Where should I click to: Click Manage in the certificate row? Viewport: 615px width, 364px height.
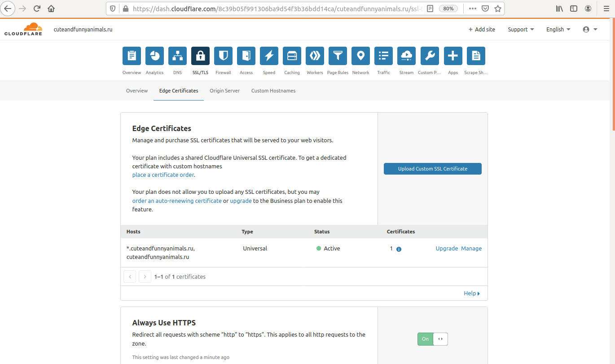(471, 248)
